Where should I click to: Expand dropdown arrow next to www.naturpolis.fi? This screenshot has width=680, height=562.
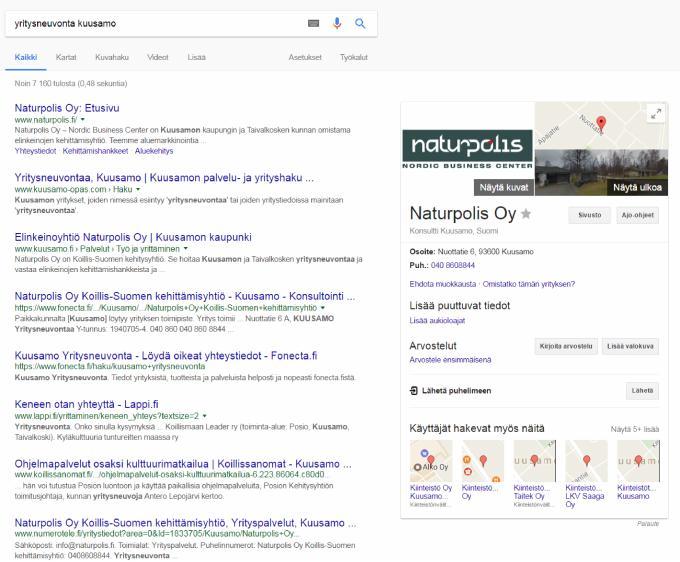pyautogui.click(x=83, y=120)
